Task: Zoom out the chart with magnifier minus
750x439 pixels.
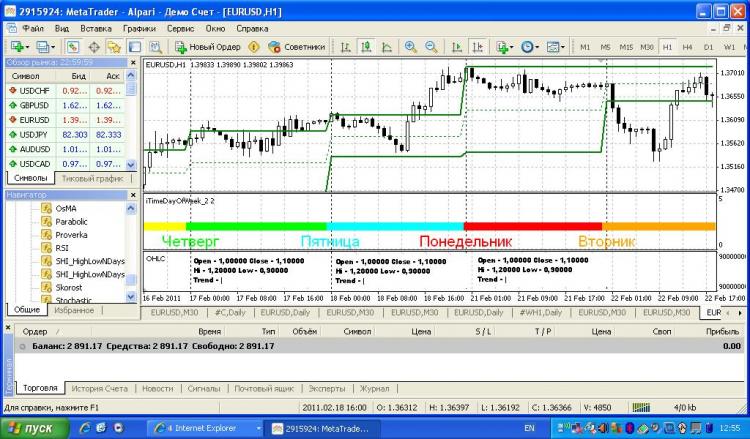Action: tap(431, 47)
